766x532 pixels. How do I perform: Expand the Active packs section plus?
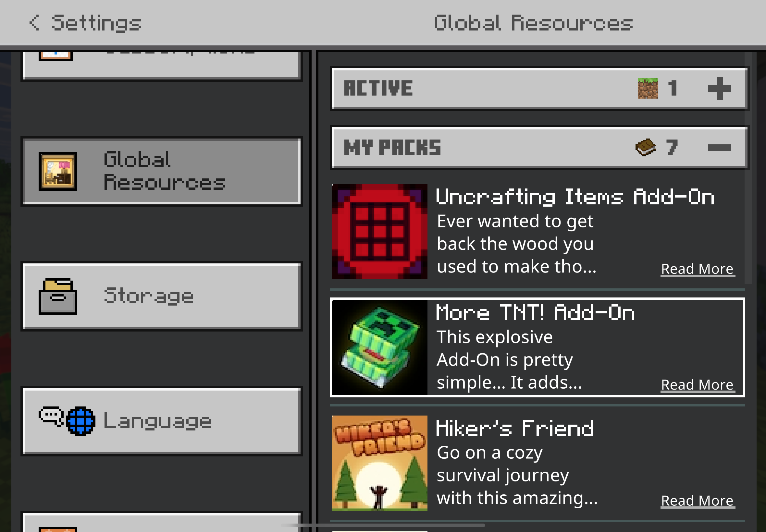pos(719,88)
